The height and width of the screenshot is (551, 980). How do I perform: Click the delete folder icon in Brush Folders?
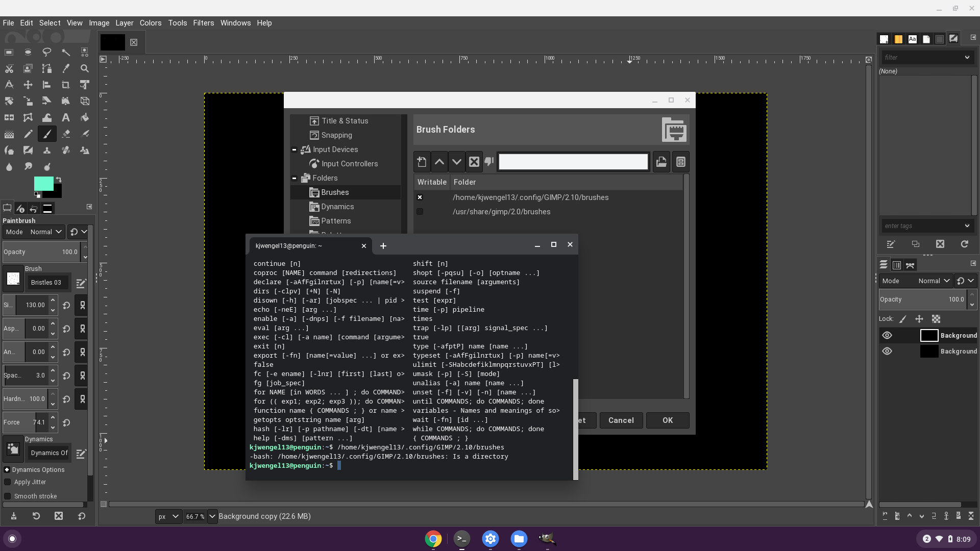coord(474,162)
